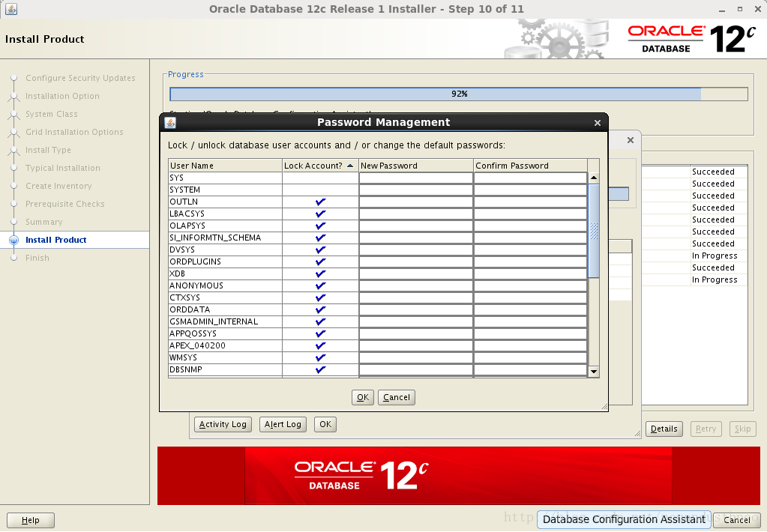The image size is (767, 532).
Task: Click the Help button
Action: 30,520
